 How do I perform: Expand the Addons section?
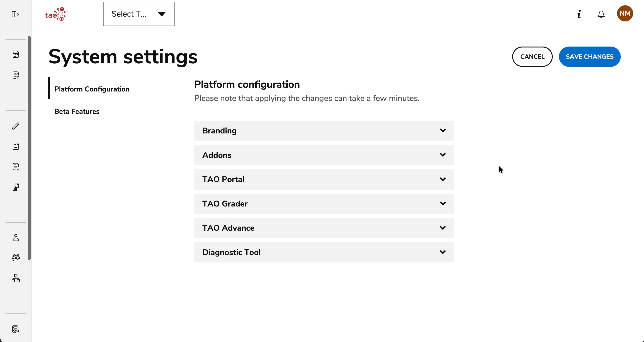click(x=324, y=155)
